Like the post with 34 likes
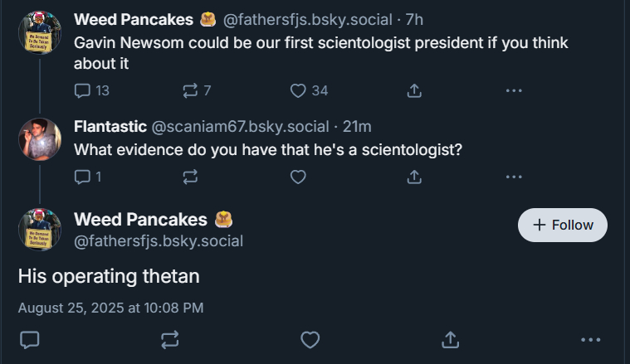The width and height of the screenshot is (630, 364). coord(299,90)
